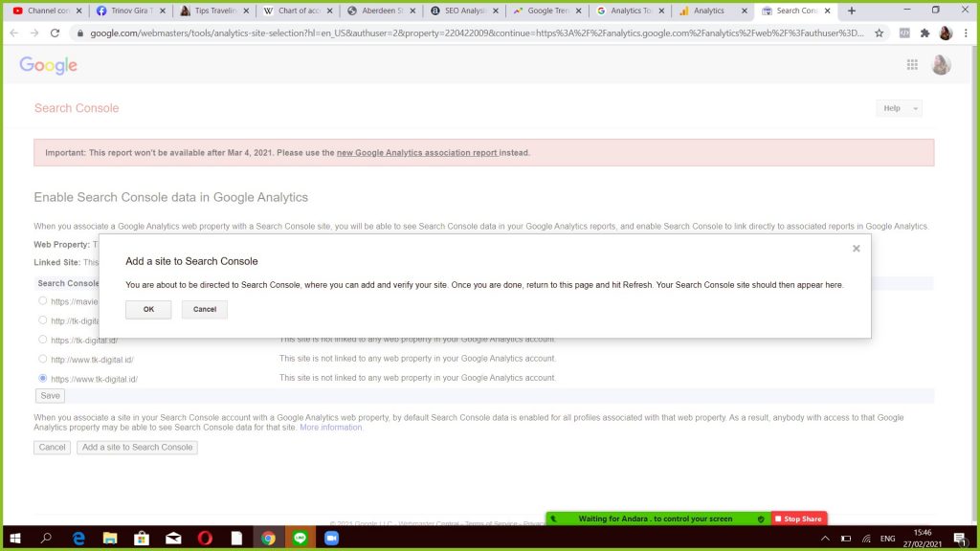Click the Stop Share button

[x=798, y=518]
